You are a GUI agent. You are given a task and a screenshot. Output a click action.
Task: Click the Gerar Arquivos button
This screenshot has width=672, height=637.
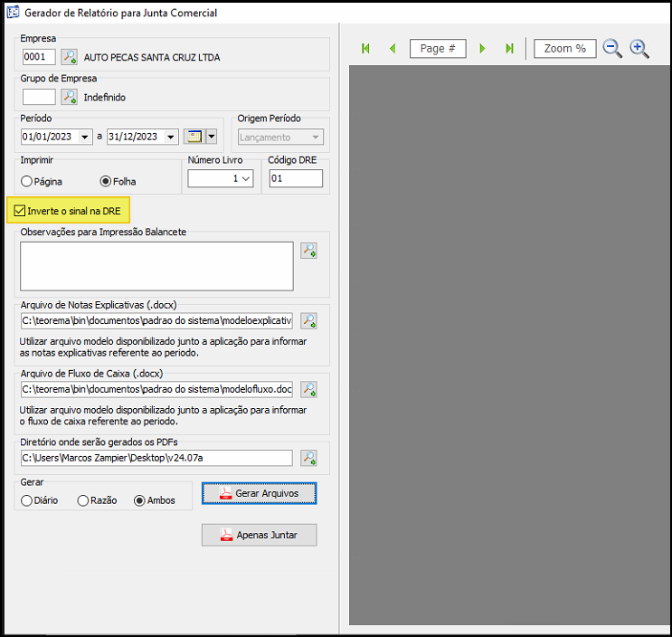tap(260, 493)
